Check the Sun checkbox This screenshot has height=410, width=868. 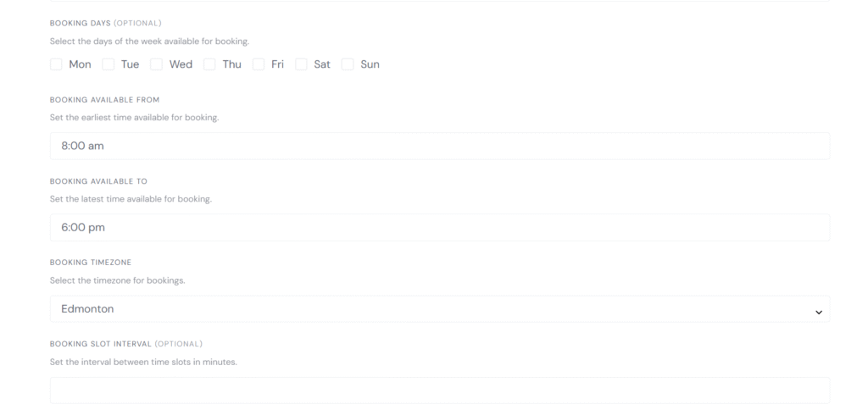348,64
